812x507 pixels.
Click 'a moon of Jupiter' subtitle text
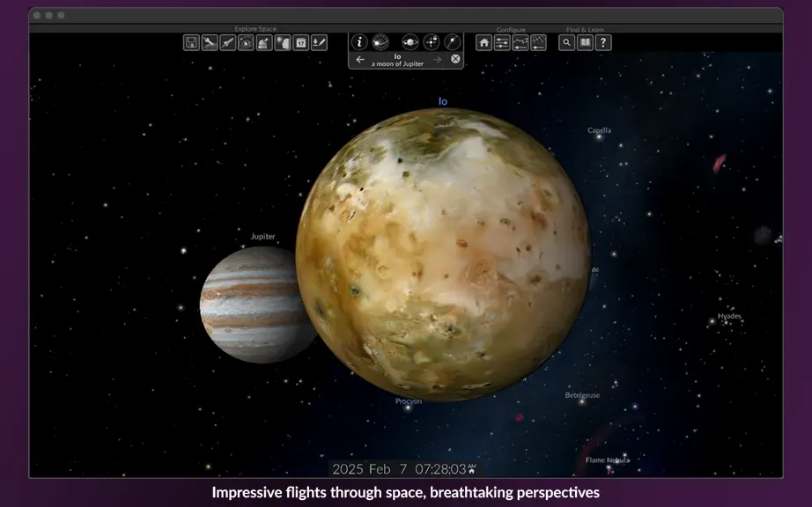(x=398, y=64)
